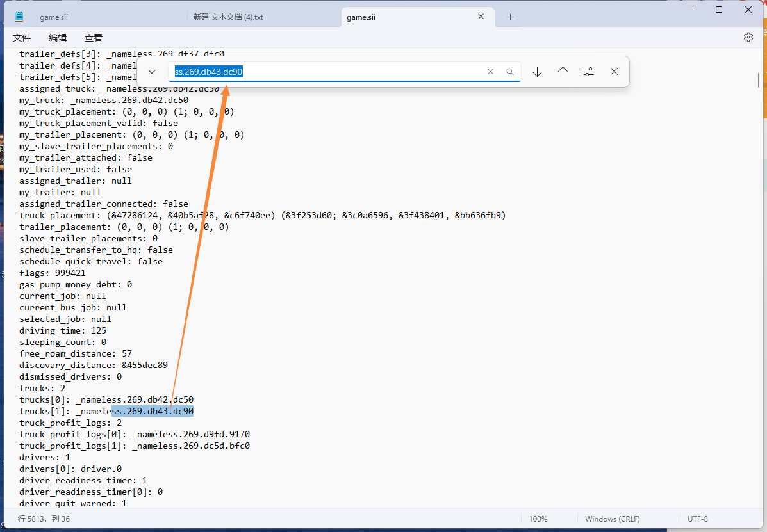Click the highlighted match on the trucks[1] line
Image resolution: width=767 pixels, height=532 pixels.
pyautogui.click(x=153, y=412)
